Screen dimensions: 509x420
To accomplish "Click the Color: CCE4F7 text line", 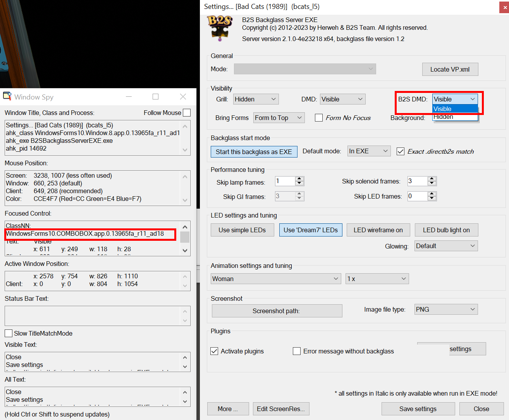I will (x=74, y=199).
